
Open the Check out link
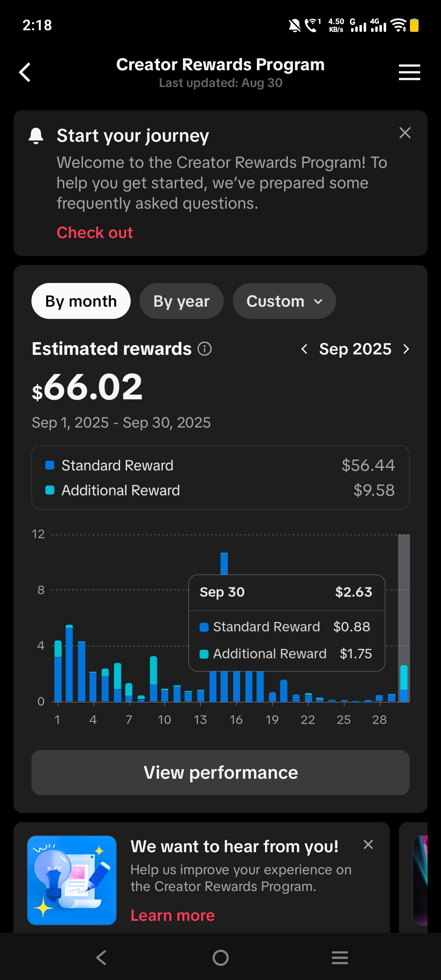95,232
